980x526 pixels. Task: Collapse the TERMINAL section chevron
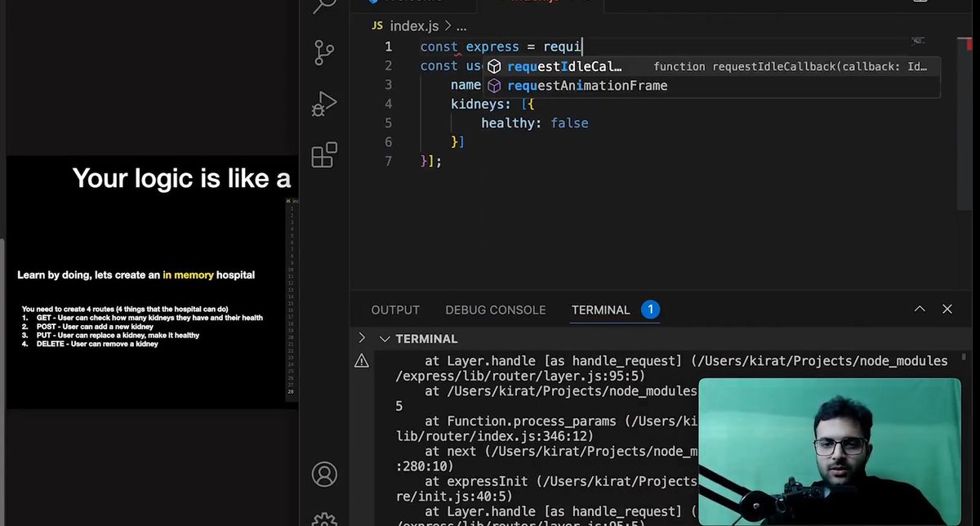(385, 338)
